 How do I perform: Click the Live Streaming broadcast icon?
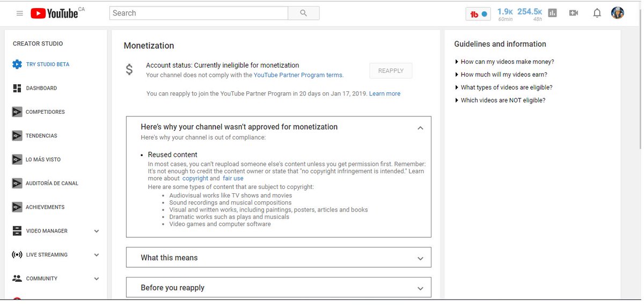coord(17,254)
